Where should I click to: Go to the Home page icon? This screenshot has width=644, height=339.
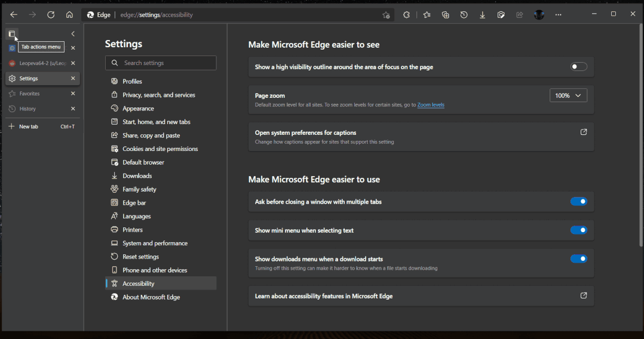point(69,15)
